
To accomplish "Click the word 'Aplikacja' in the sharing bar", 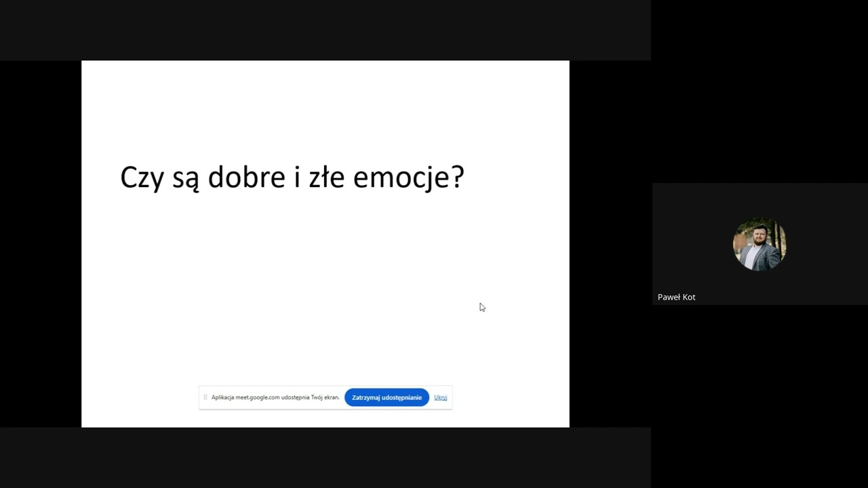I will click(222, 398).
